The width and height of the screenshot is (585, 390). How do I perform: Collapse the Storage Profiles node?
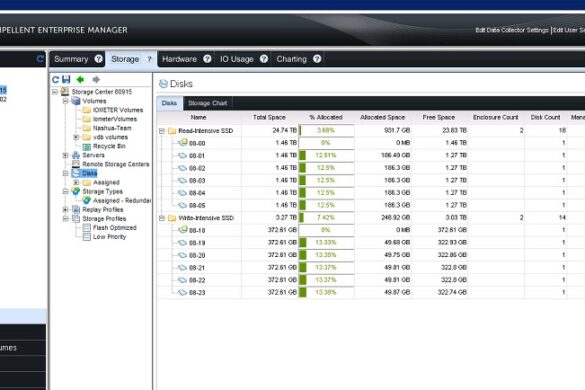[66, 219]
